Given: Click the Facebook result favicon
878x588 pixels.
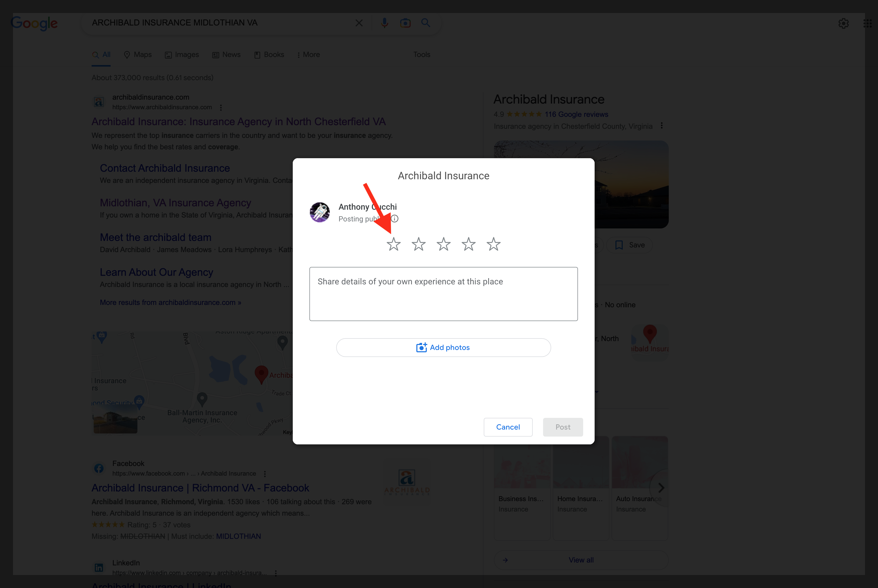Looking at the screenshot, I should pos(99,468).
